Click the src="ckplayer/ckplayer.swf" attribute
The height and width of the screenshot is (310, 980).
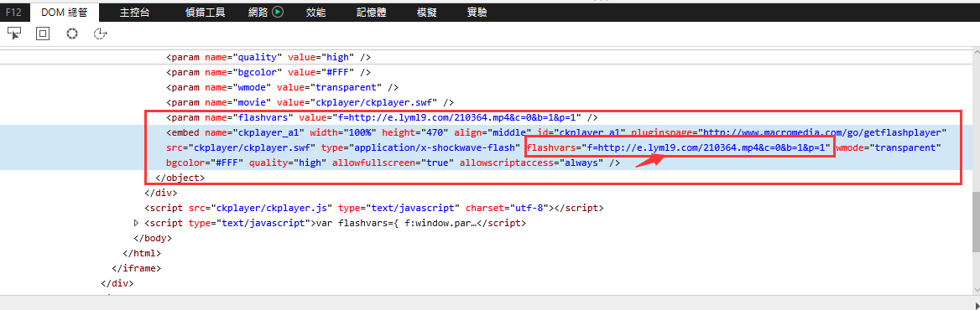click(x=241, y=147)
